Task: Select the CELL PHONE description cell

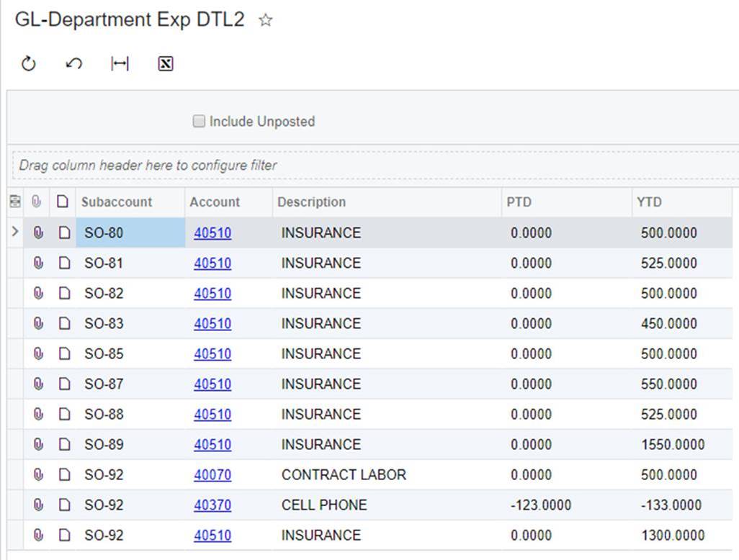Action: pyautogui.click(x=387, y=505)
